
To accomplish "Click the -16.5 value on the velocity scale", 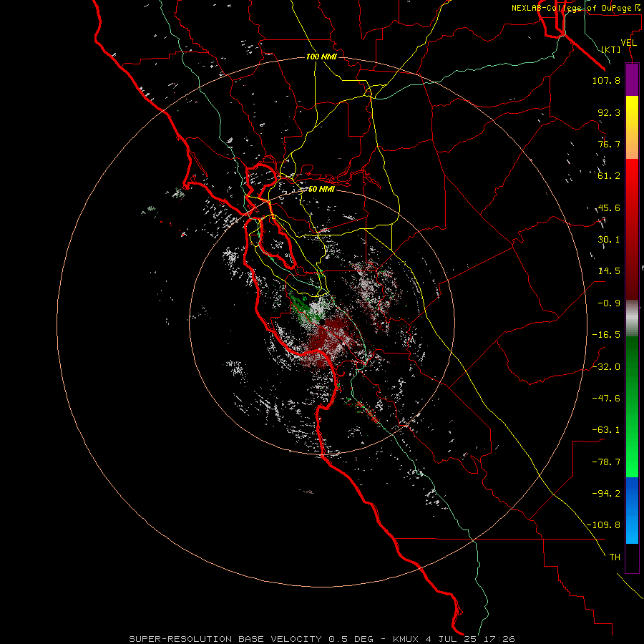I will point(606,335).
